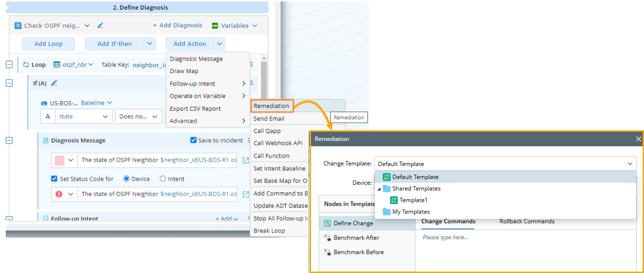This screenshot has height=273, width=644.
Task: Collapse the Loop block with minus icon
Action: click(9, 64)
